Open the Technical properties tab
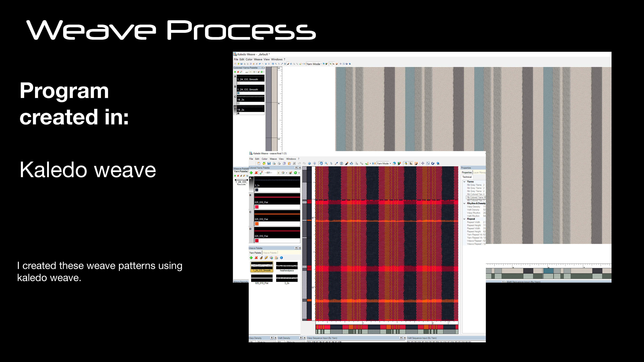The image size is (644, 362). tap(467, 177)
